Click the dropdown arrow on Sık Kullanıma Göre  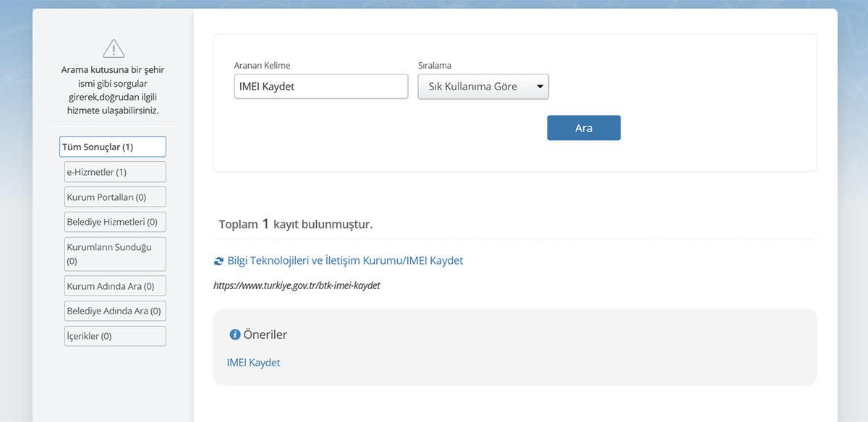pyautogui.click(x=540, y=87)
